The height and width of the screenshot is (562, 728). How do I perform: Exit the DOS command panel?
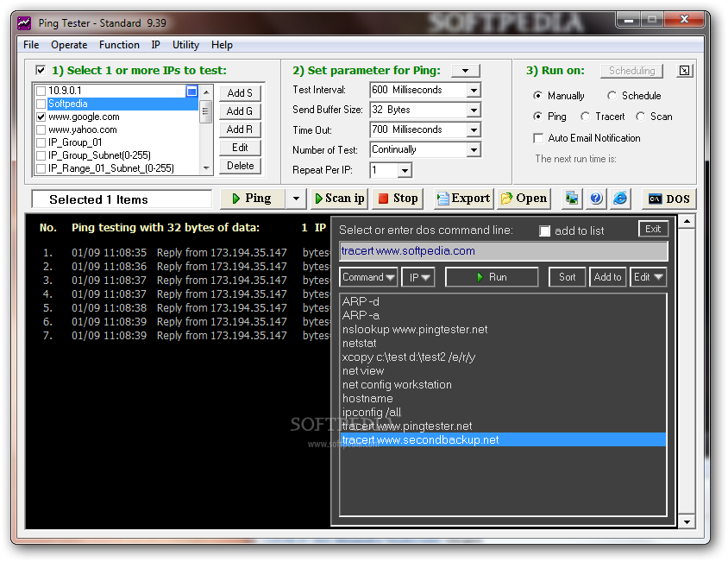pos(653,229)
